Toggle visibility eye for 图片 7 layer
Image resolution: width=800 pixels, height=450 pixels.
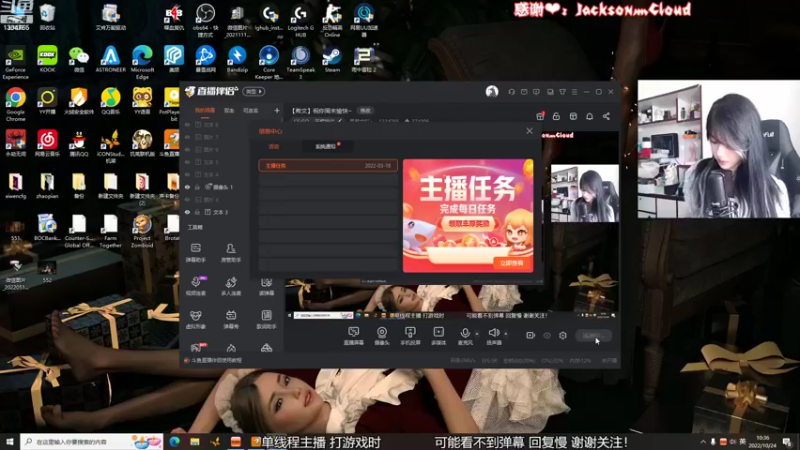pyautogui.click(x=187, y=137)
